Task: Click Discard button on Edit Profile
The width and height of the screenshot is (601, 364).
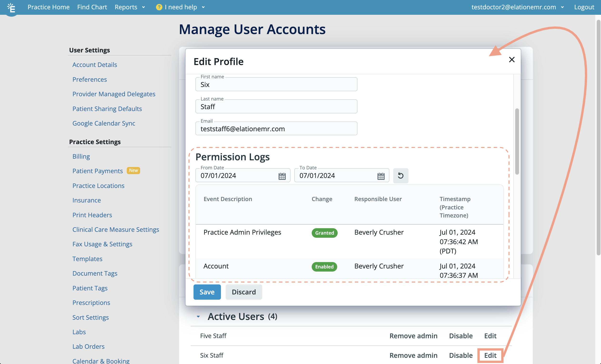Action: pos(244,291)
